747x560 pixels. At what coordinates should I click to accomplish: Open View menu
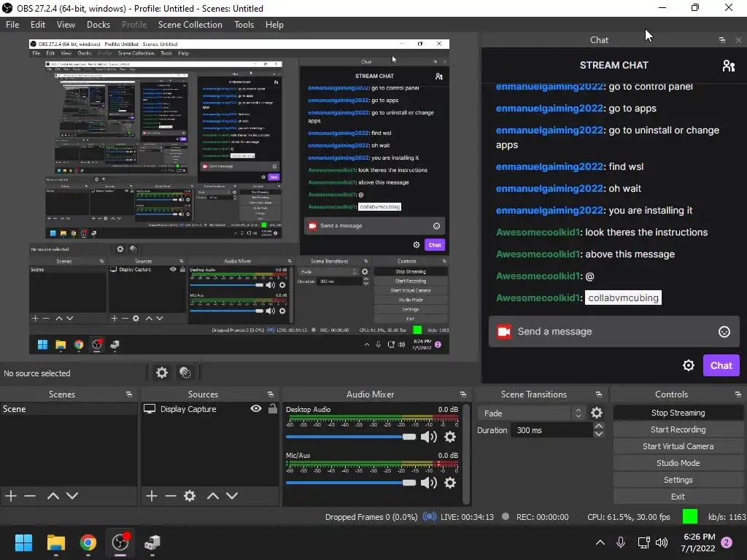pos(66,25)
